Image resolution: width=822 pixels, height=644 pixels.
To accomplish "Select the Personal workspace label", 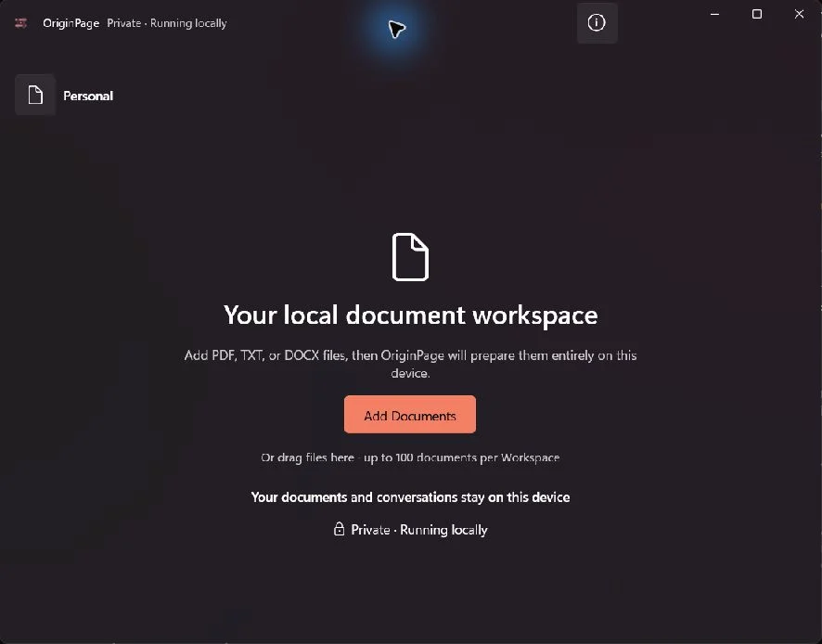I will (x=88, y=96).
